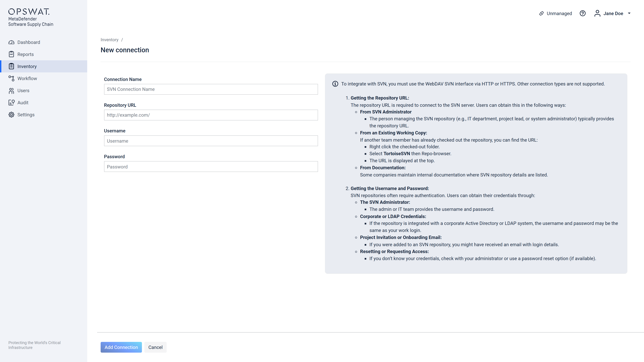Click the Inventory clipboard icon
This screenshot has width=644, height=362.
[x=11, y=67]
